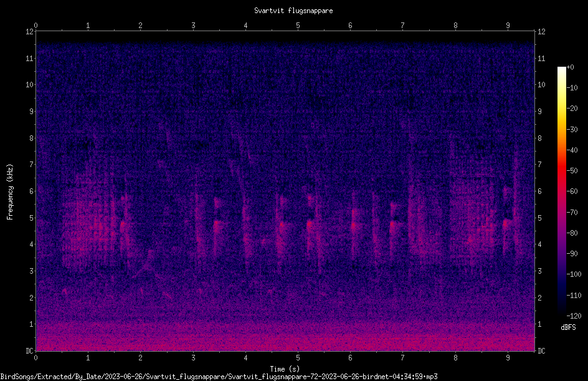Click the '-70' colorbar label
This screenshot has height=381, width=588.
pos(572,213)
